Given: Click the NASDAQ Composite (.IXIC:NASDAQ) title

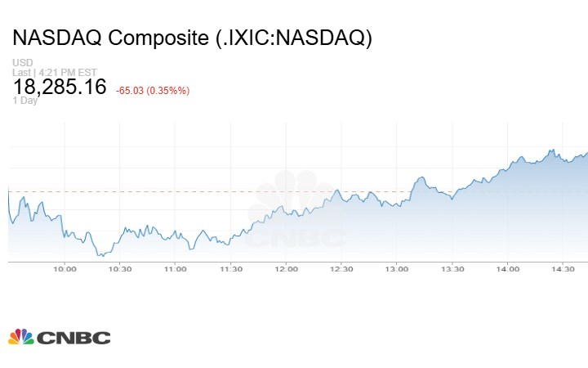Looking at the screenshot, I should [x=192, y=38].
